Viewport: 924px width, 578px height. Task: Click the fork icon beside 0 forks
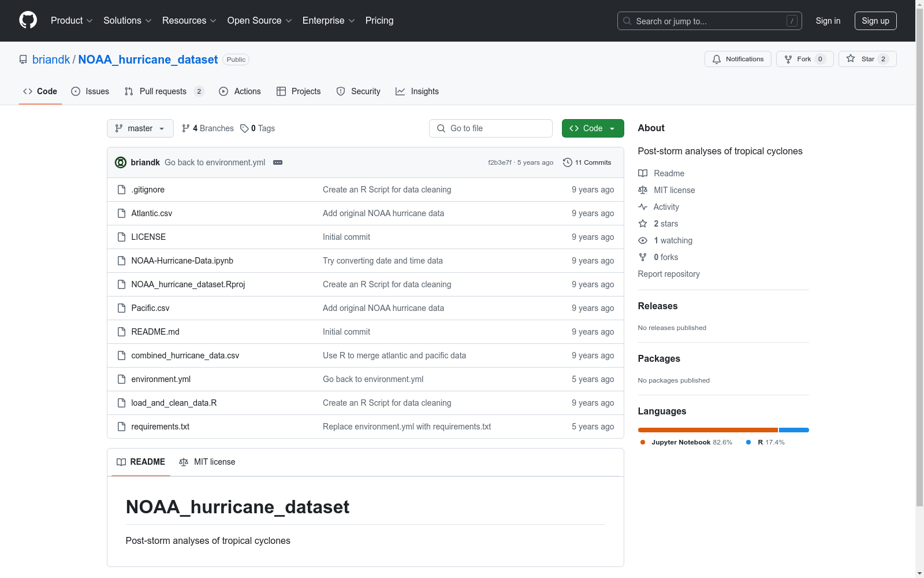point(643,257)
